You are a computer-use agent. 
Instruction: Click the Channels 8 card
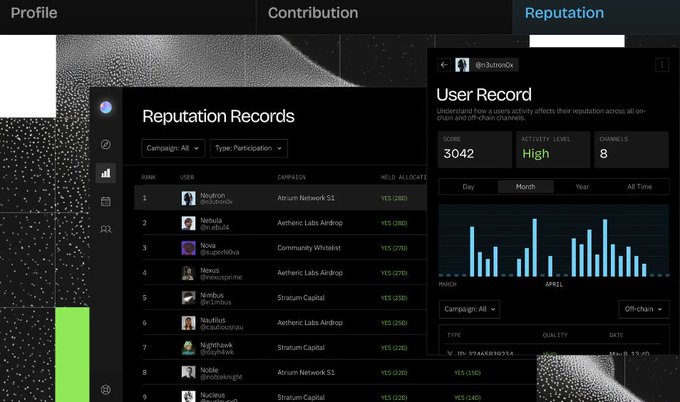631,150
